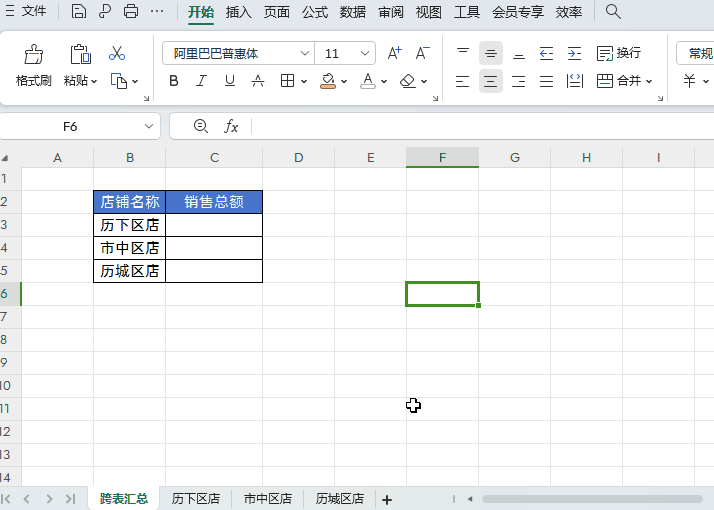Expand the currency format dropdown arrow
Screen dimensions: 714x510
coord(706,82)
